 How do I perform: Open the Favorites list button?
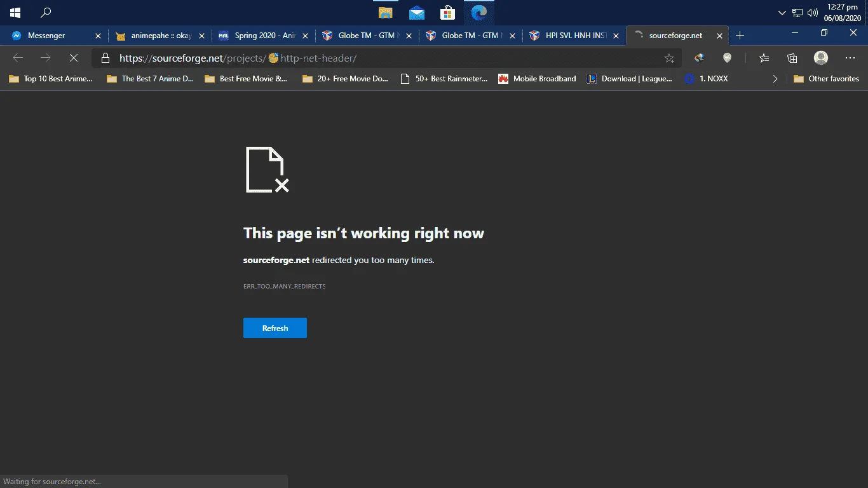(x=764, y=58)
